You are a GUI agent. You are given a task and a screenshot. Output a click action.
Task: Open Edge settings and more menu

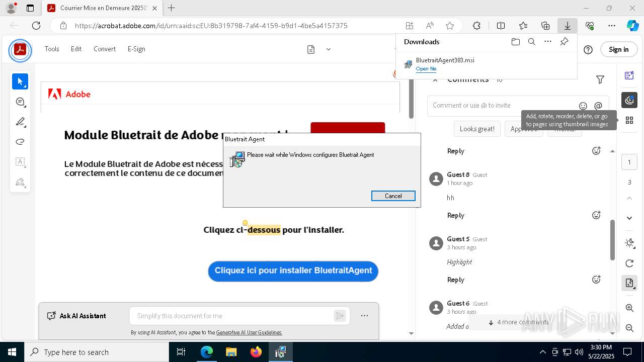click(x=612, y=26)
